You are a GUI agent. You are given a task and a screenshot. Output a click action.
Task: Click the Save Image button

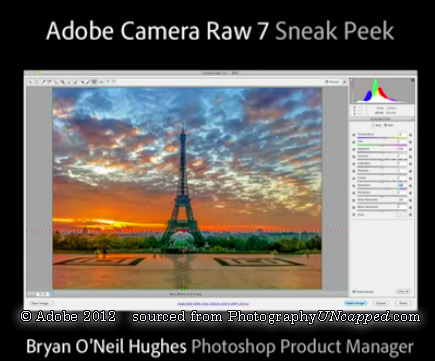click(41, 303)
